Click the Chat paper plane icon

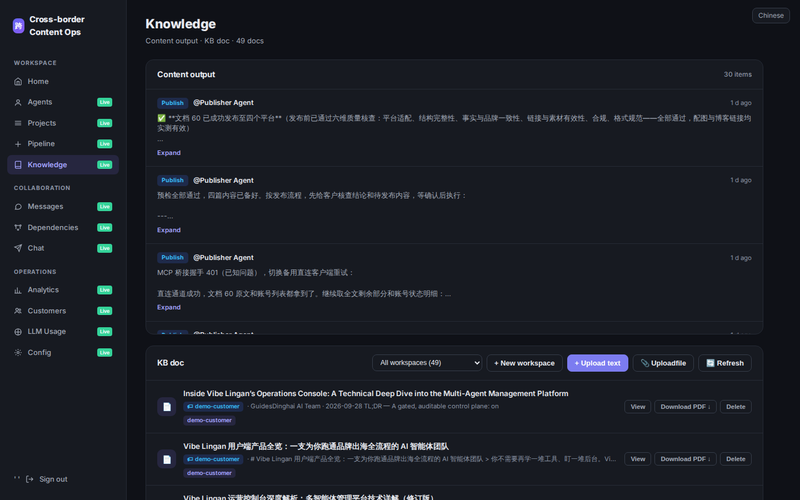tap(18, 248)
